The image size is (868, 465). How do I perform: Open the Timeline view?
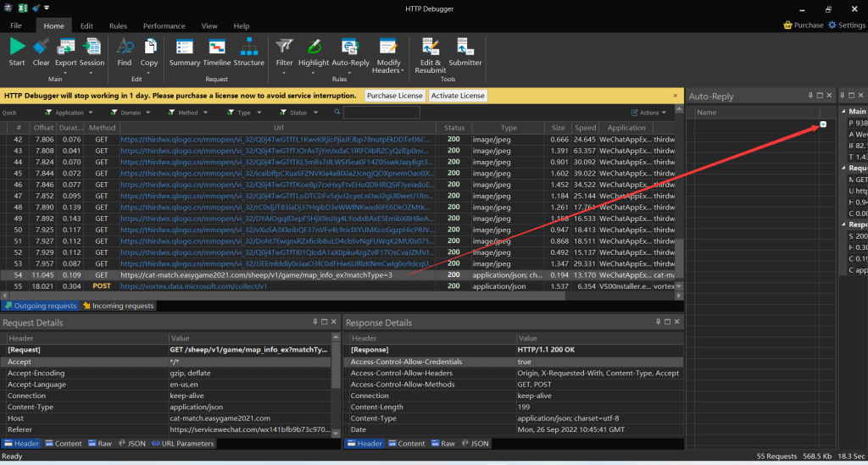coord(217,48)
